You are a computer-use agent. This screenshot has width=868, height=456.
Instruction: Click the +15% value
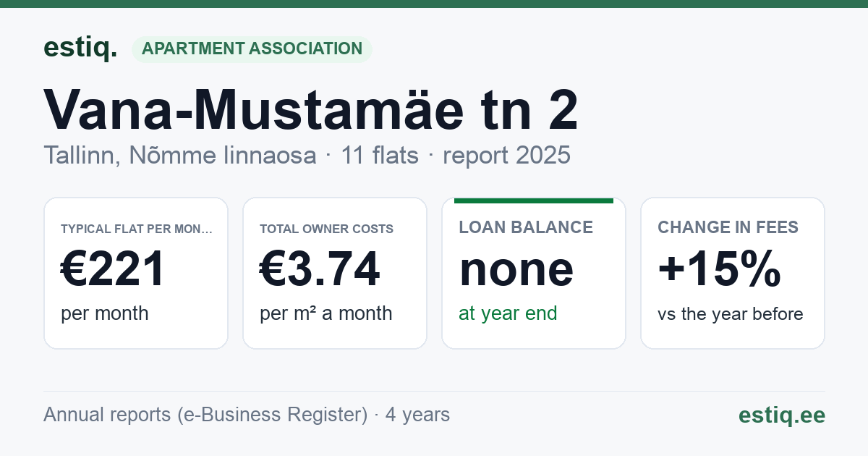720,269
